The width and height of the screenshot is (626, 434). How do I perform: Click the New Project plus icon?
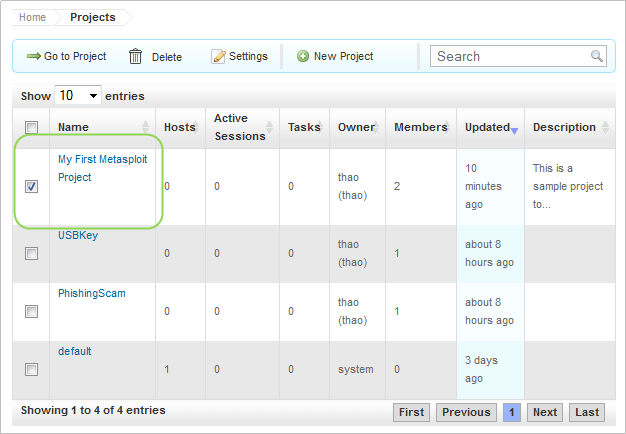click(x=303, y=57)
